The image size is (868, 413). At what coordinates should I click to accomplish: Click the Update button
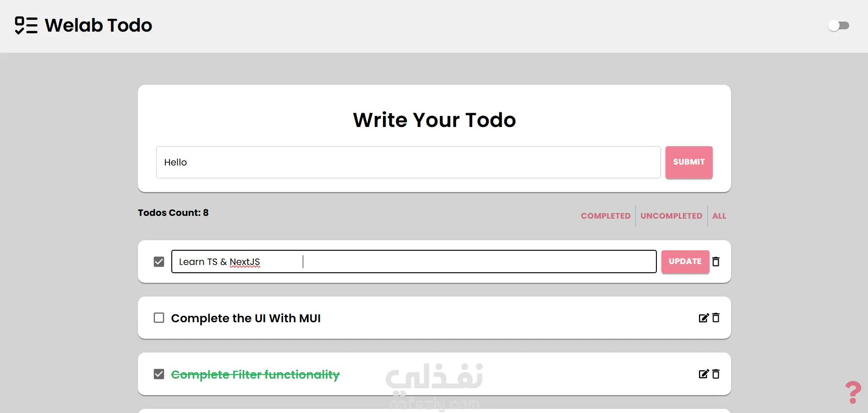pyautogui.click(x=685, y=262)
